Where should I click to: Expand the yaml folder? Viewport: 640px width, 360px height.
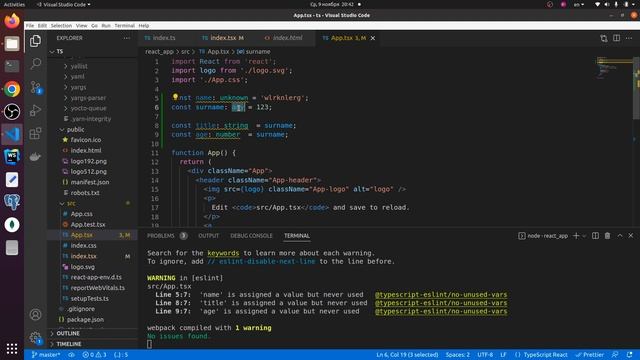coord(77,76)
